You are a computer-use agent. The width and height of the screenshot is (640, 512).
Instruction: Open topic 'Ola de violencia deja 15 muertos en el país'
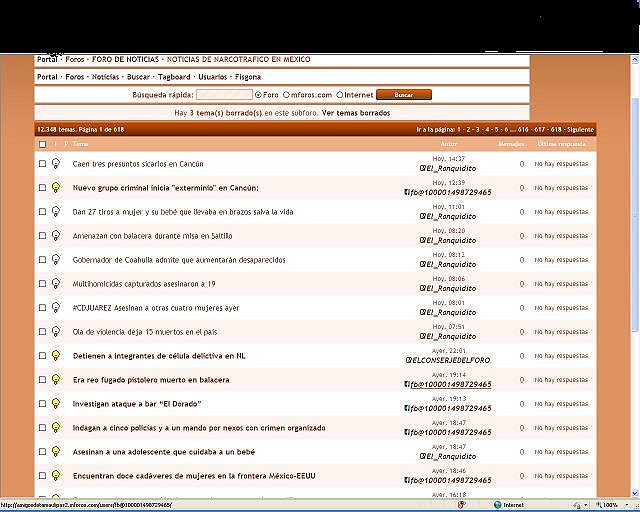point(145,332)
